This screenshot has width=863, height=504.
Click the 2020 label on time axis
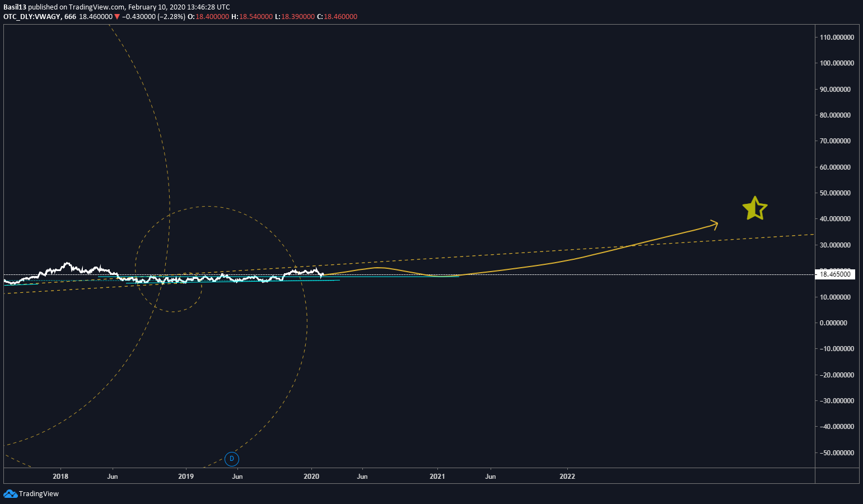pyautogui.click(x=311, y=477)
